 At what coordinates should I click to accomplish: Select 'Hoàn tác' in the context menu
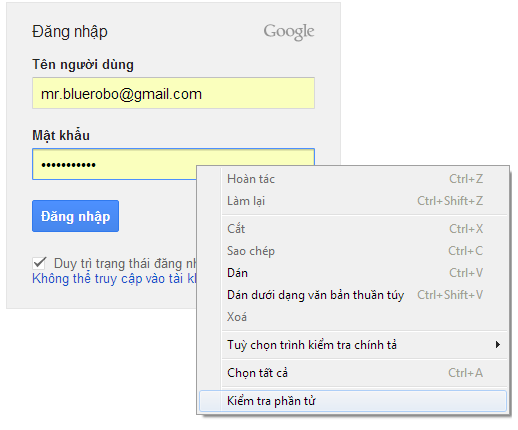(x=353, y=179)
